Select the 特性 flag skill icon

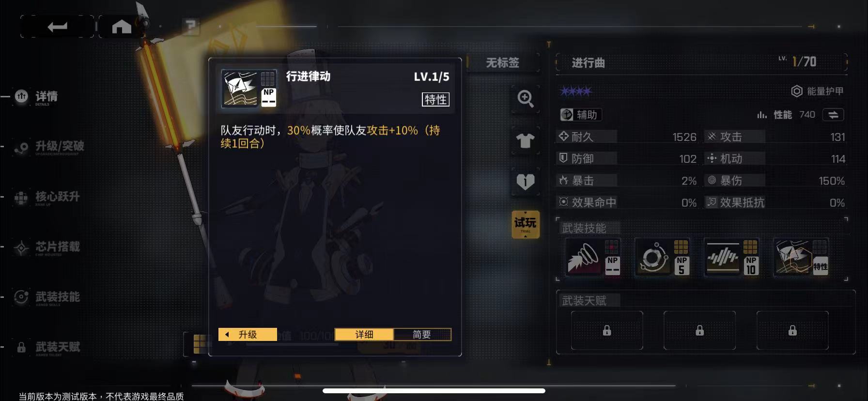pyautogui.click(x=801, y=257)
